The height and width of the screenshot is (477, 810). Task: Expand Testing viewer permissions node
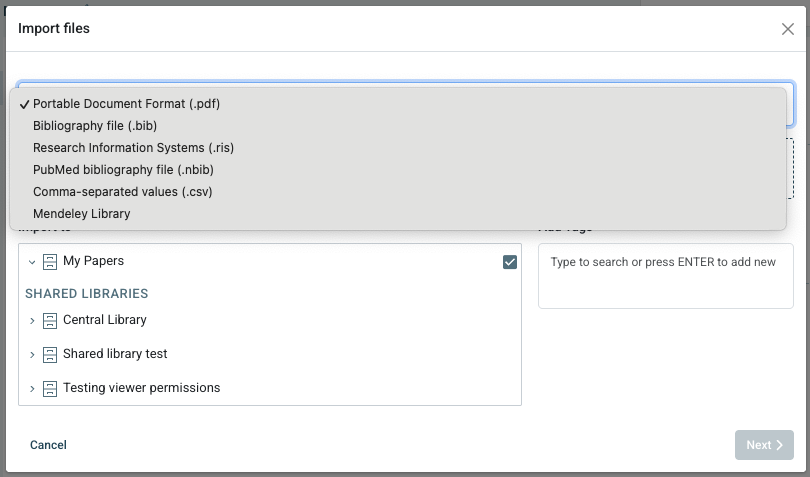pyautogui.click(x=32, y=389)
